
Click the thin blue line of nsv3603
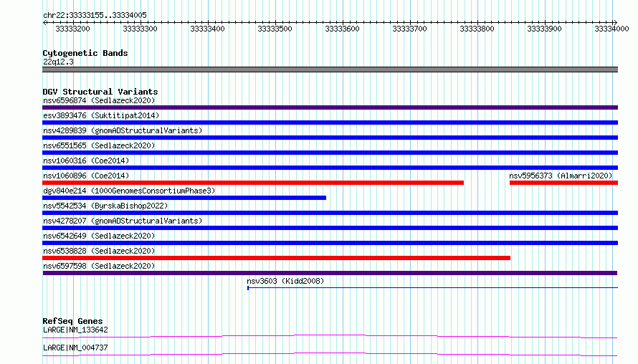point(432,288)
